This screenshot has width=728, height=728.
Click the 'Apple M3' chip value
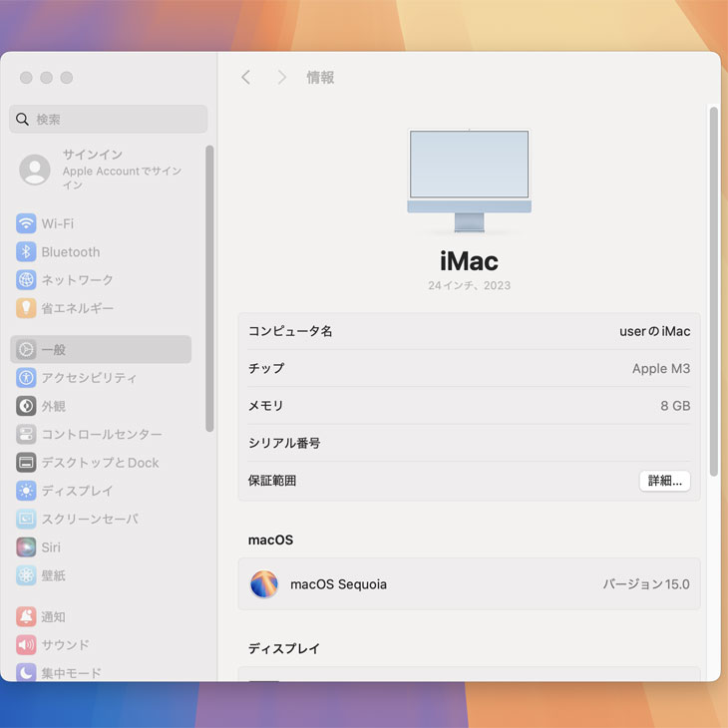tap(661, 369)
